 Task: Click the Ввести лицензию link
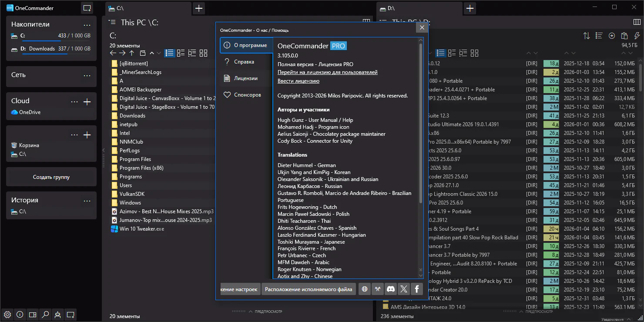[299, 81]
